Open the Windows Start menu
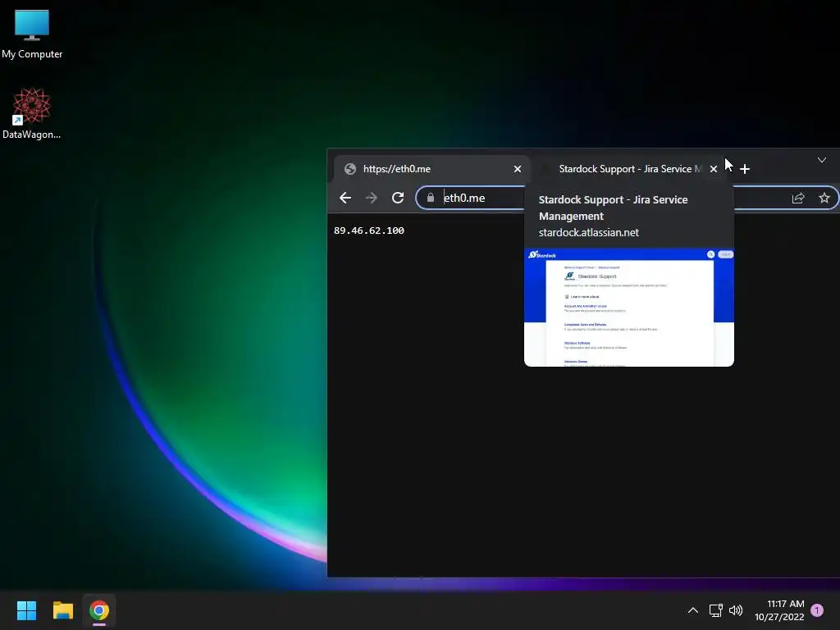This screenshot has width=840, height=630. tap(26, 610)
